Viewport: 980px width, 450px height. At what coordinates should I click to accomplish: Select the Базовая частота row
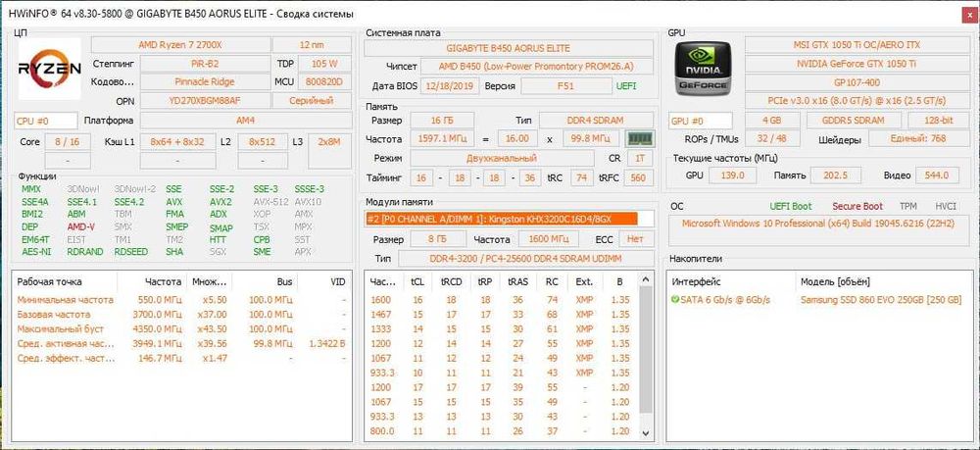click(x=182, y=315)
